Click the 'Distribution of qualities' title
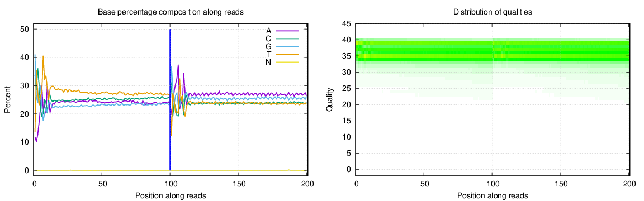Viewport: 644px width, 201px height. click(493, 12)
